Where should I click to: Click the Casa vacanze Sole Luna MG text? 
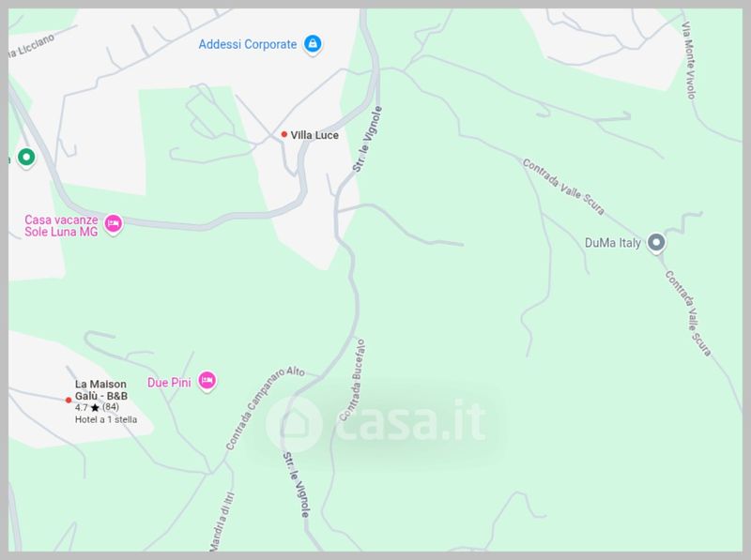pos(61,226)
